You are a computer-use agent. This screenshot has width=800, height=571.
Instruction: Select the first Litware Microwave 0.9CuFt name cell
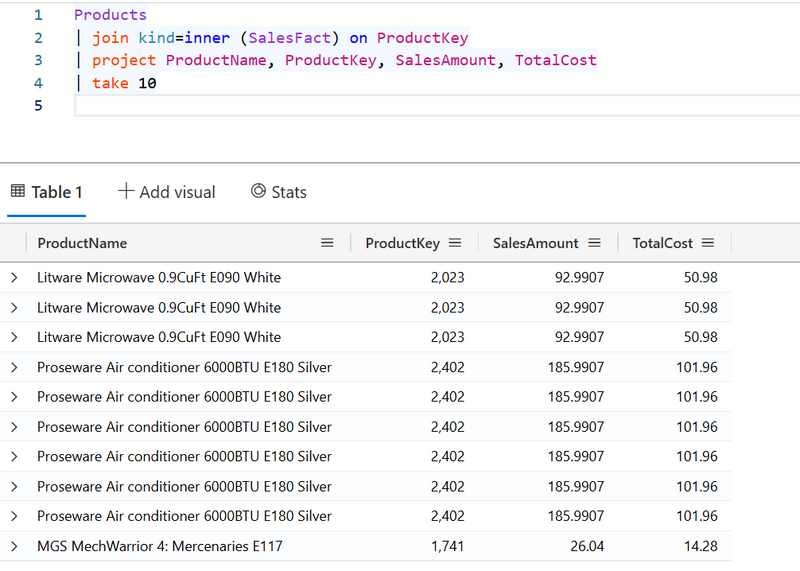click(x=159, y=278)
